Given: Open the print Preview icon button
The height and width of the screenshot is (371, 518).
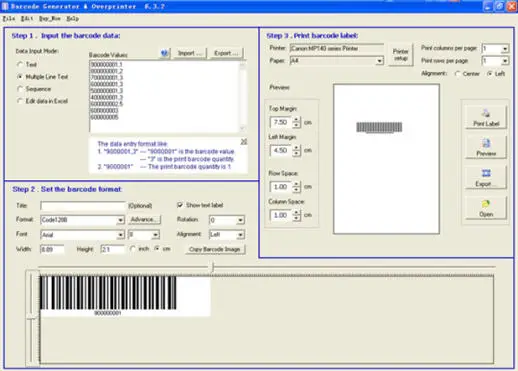Looking at the screenshot, I should (x=486, y=148).
